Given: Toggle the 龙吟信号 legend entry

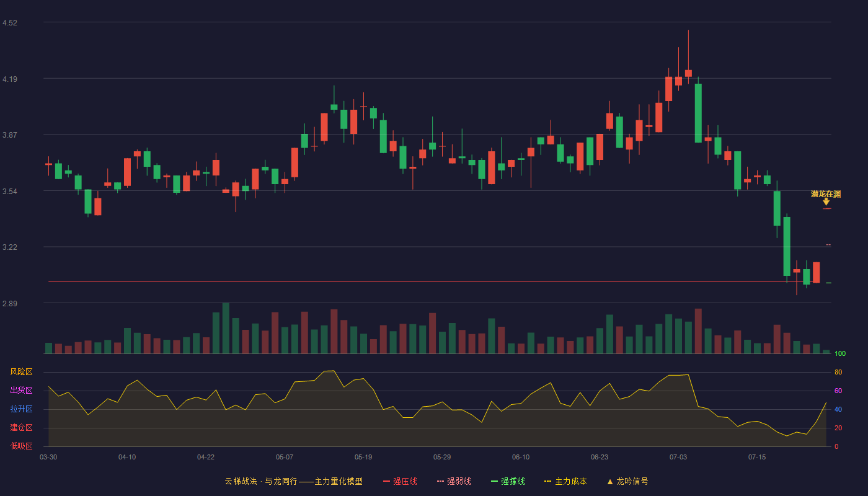Looking at the screenshot, I should [627, 481].
